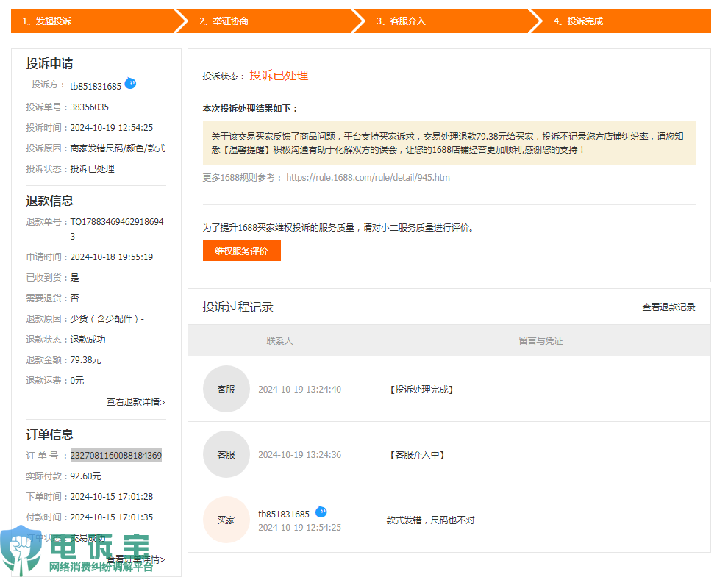Click the 联系人 column header
This screenshot has width=728, height=577.
[x=279, y=341]
